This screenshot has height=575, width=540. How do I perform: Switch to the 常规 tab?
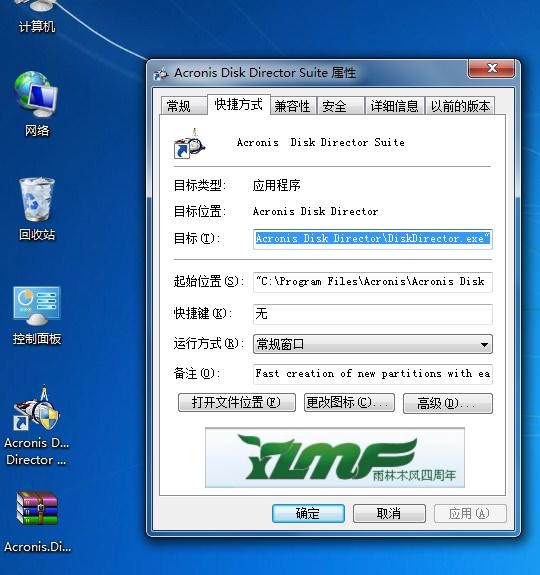(x=183, y=106)
